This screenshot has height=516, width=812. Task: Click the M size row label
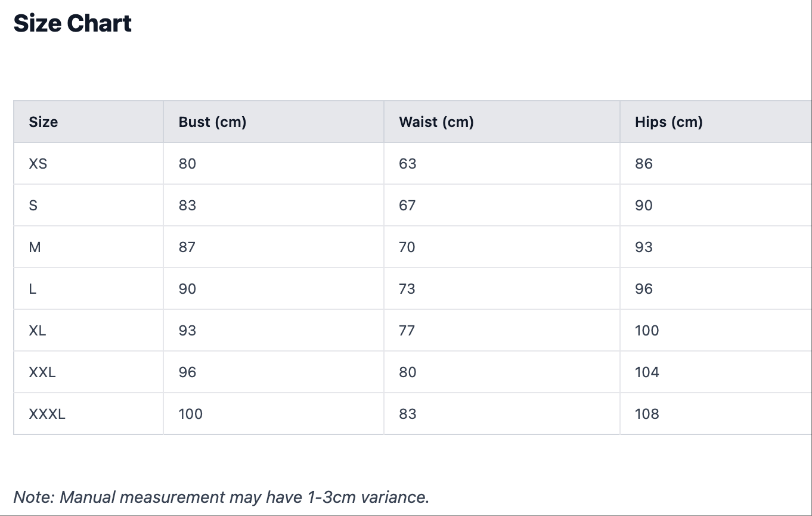pyautogui.click(x=35, y=247)
